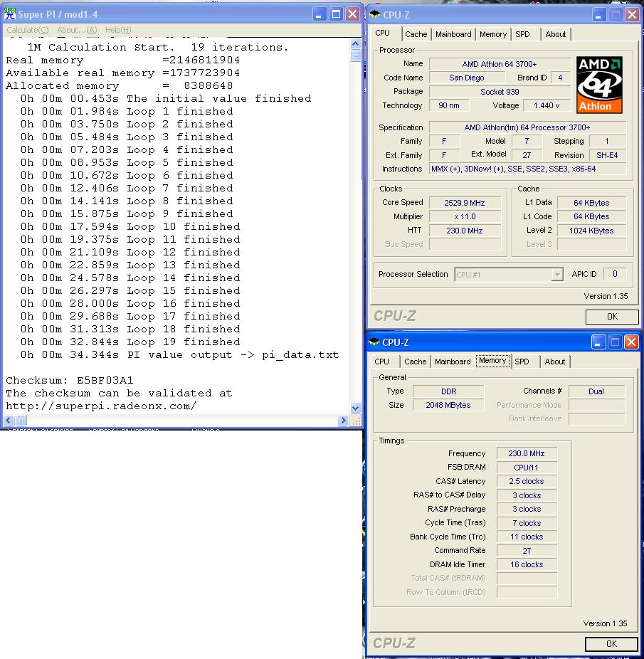Image resolution: width=644 pixels, height=659 pixels.
Task: Click the 'Checksum: E5BF03A1' line
Action: pyautogui.click(x=70, y=380)
